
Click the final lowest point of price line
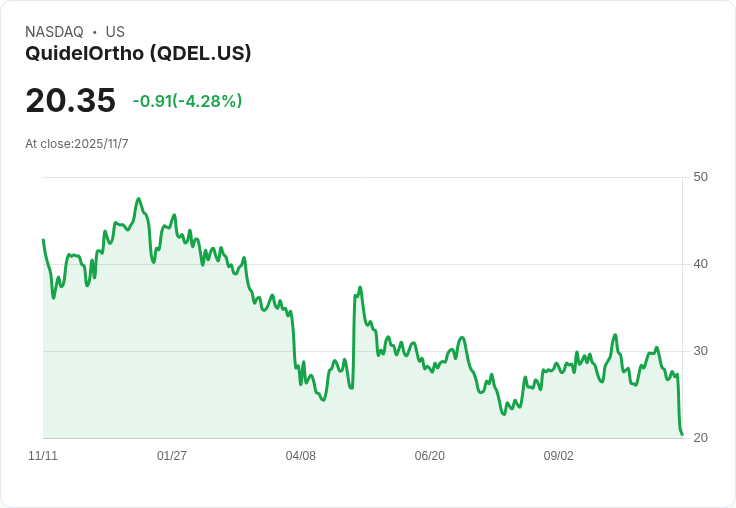[682, 434]
